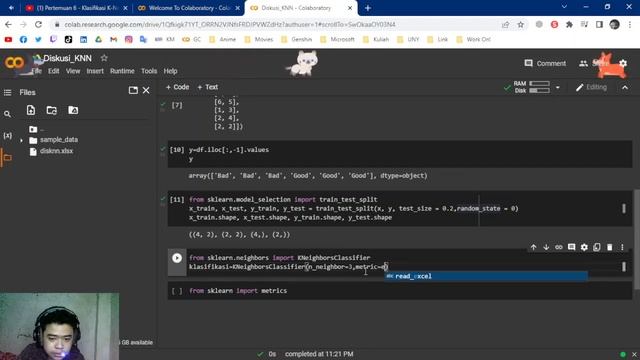Open the GC bookmark
Screen dimensions: 640x360
click(191, 39)
